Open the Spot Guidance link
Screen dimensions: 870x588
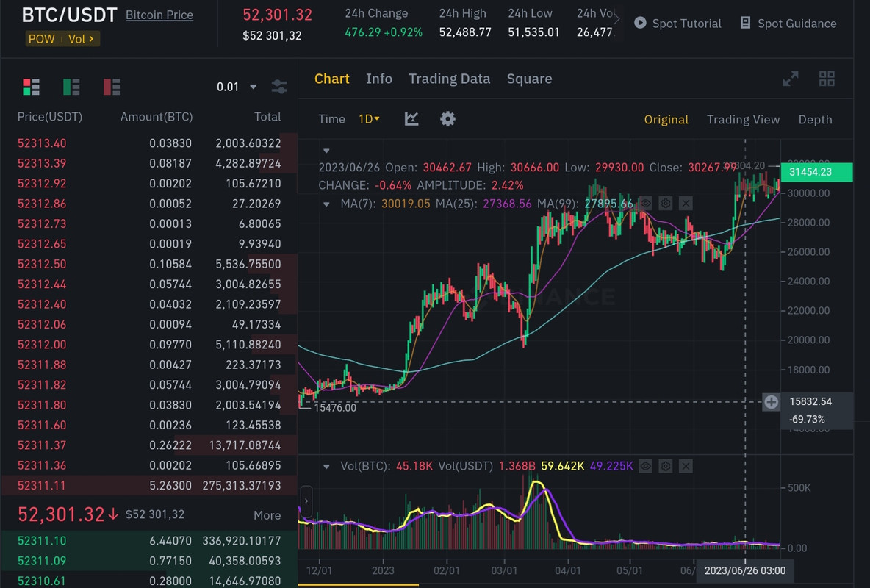tap(797, 24)
